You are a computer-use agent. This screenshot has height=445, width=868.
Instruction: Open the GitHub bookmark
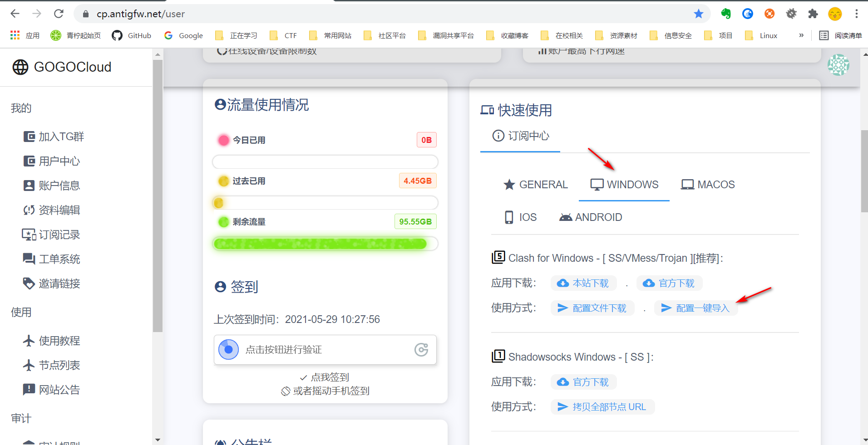point(132,35)
